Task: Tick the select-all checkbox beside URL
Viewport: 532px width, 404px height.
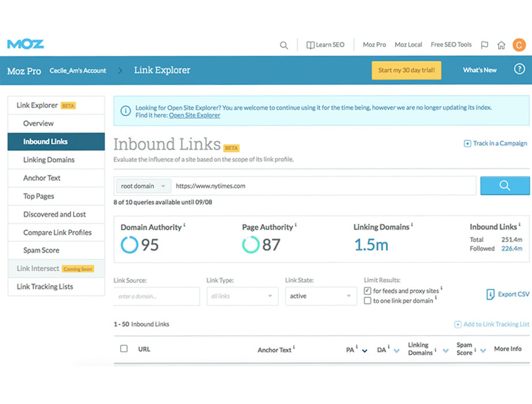Action: pos(123,349)
